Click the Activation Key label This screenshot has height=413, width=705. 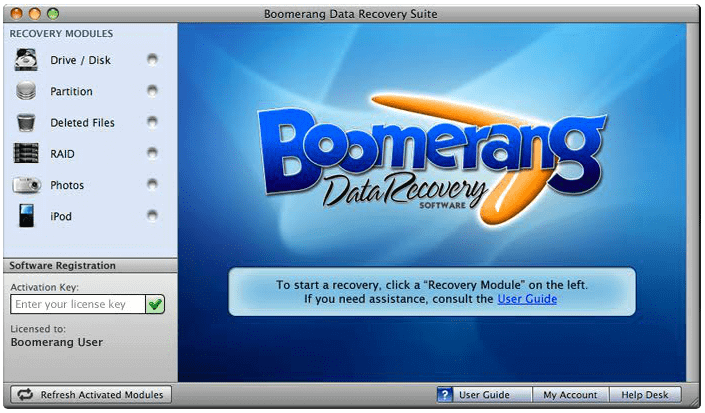coord(44,287)
